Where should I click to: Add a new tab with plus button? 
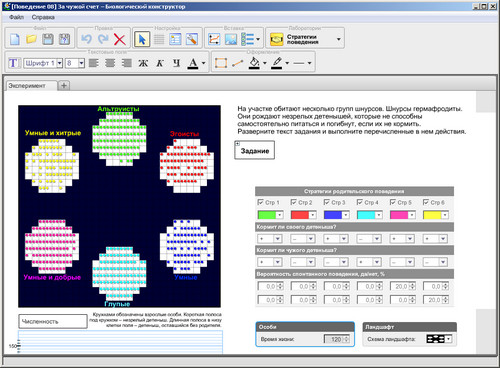tap(64, 86)
